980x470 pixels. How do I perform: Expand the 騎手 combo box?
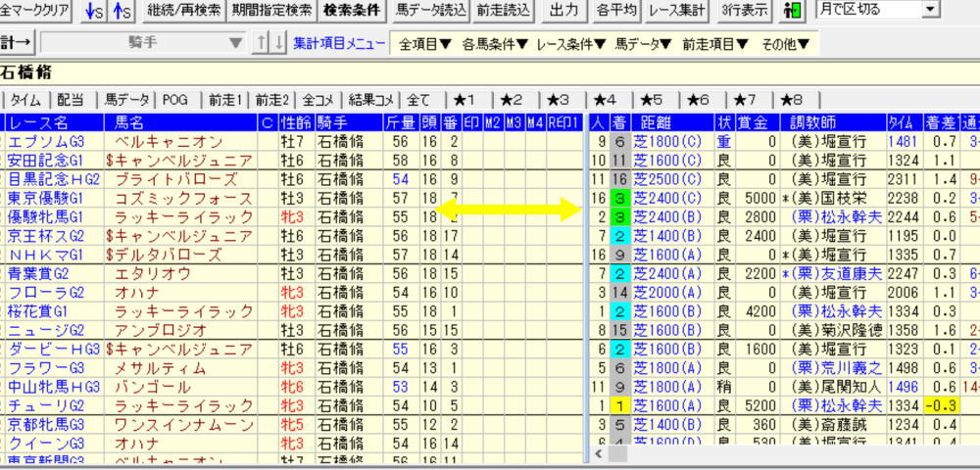(x=234, y=43)
